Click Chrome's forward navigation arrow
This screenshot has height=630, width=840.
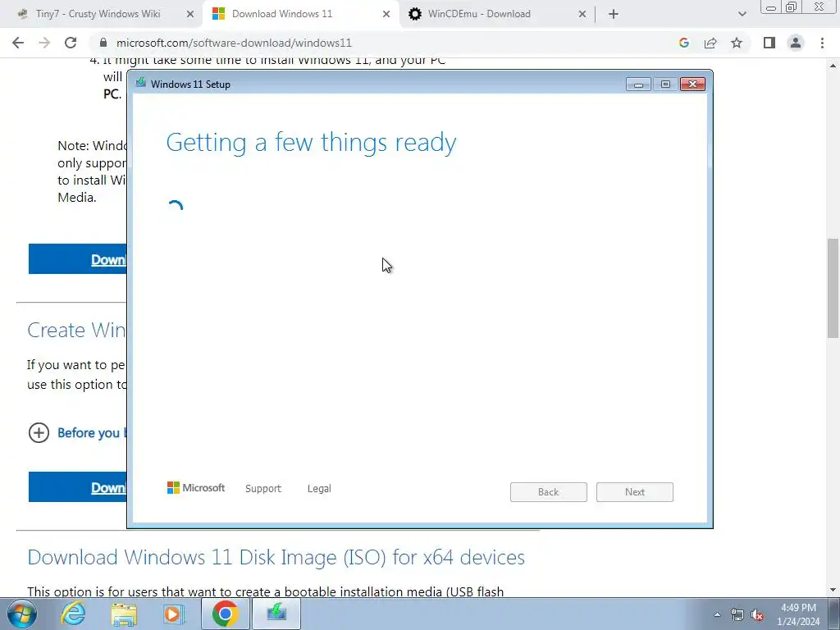click(44, 43)
